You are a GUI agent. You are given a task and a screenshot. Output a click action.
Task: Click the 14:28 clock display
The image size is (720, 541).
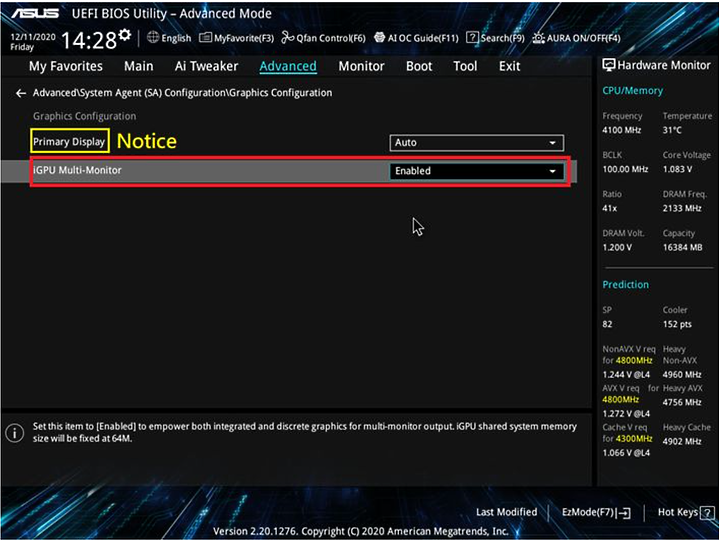coord(89,40)
